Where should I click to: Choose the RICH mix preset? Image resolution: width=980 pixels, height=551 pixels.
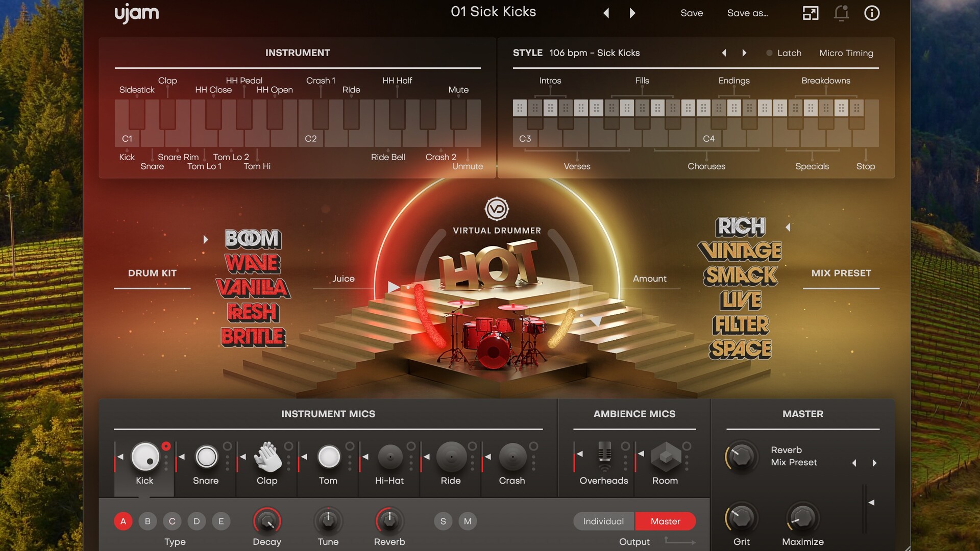(x=741, y=226)
